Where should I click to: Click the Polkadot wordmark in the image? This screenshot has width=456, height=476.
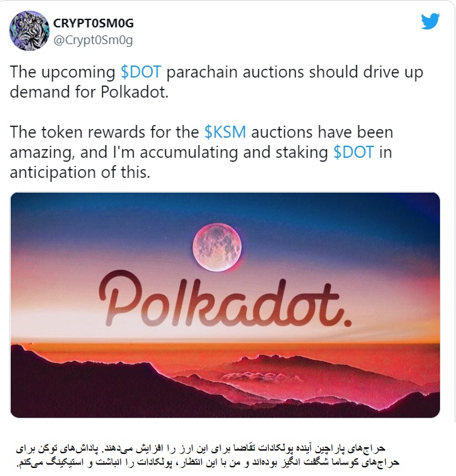tap(225, 299)
